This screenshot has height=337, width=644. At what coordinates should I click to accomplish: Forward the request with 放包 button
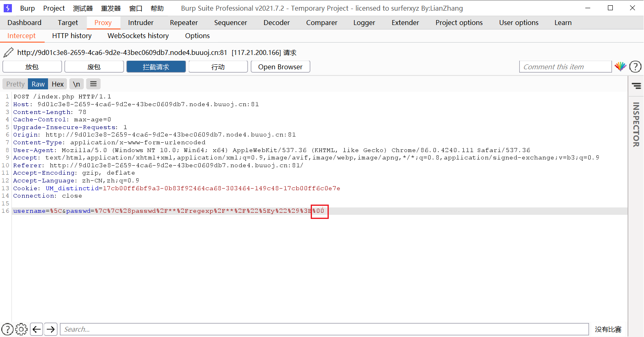click(x=32, y=67)
